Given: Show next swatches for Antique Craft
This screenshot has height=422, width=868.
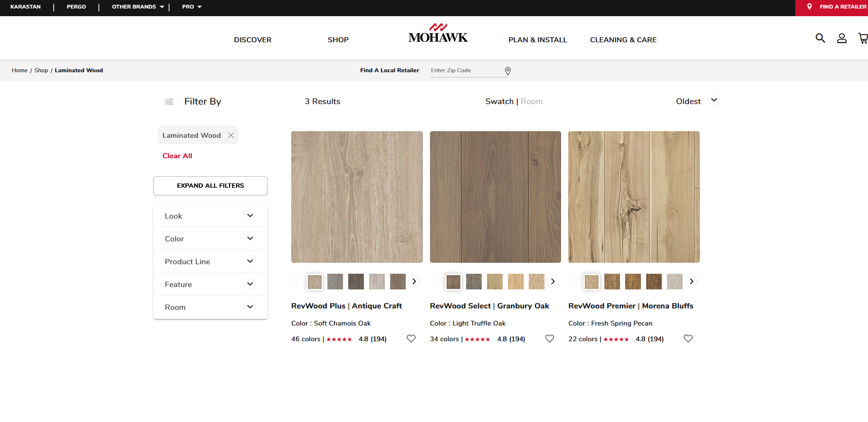Looking at the screenshot, I should (x=414, y=281).
